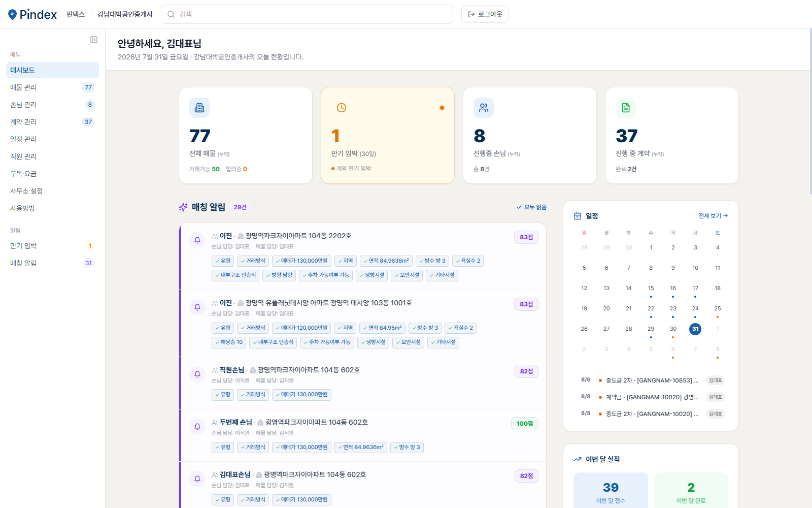Open alert 두번째 손님 광명역파크자이아파트 104동 602호
812x508 pixels.
coord(363,435)
